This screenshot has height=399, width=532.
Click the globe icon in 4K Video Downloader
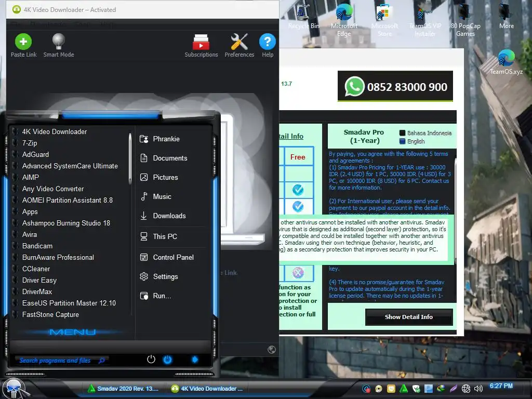pos(271,350)
